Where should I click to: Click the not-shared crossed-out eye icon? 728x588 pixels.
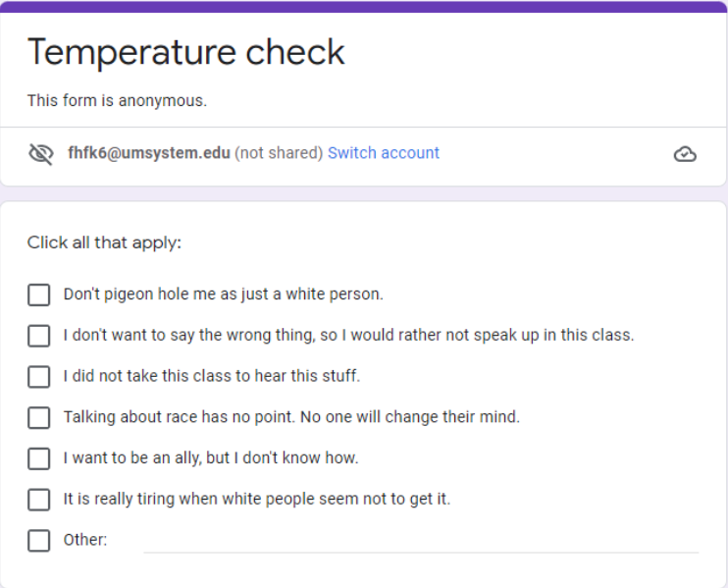40,154
